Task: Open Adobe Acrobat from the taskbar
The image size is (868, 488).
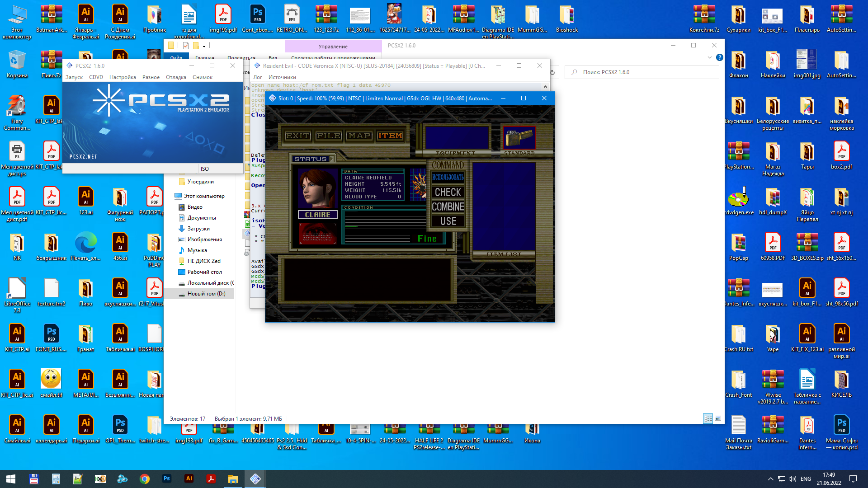Action: [x=211, y=479]
